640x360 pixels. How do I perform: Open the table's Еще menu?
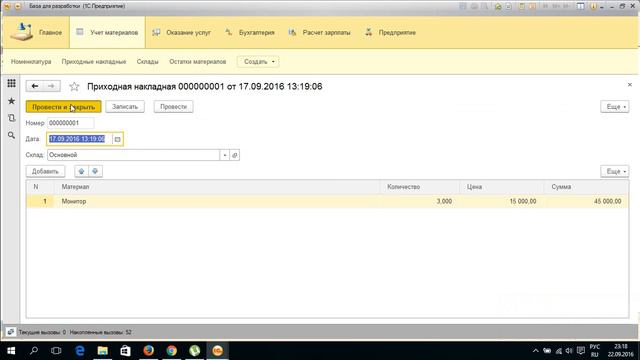click(615, 171)
